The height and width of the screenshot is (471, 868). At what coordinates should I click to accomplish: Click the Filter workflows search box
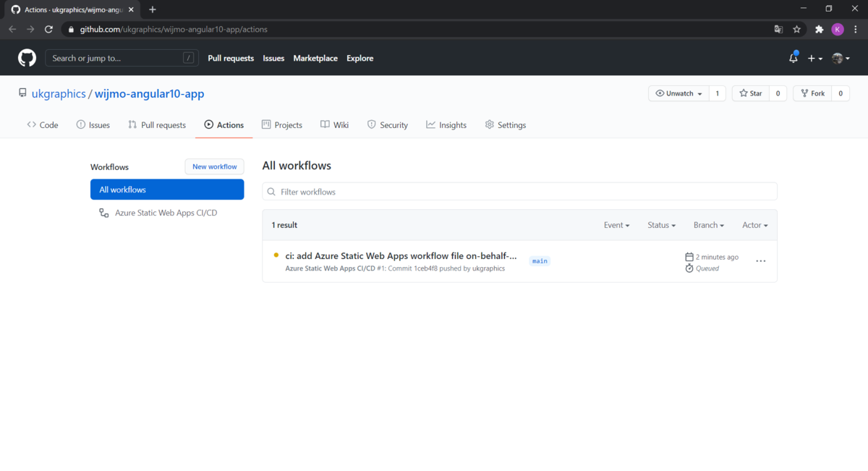pyautogui.click(x=519, y=192)
